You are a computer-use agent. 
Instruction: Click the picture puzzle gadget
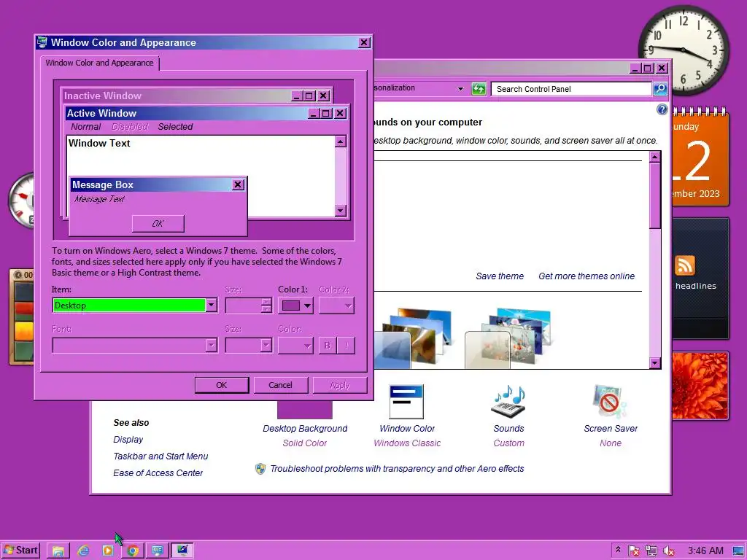tap(21, 316)
